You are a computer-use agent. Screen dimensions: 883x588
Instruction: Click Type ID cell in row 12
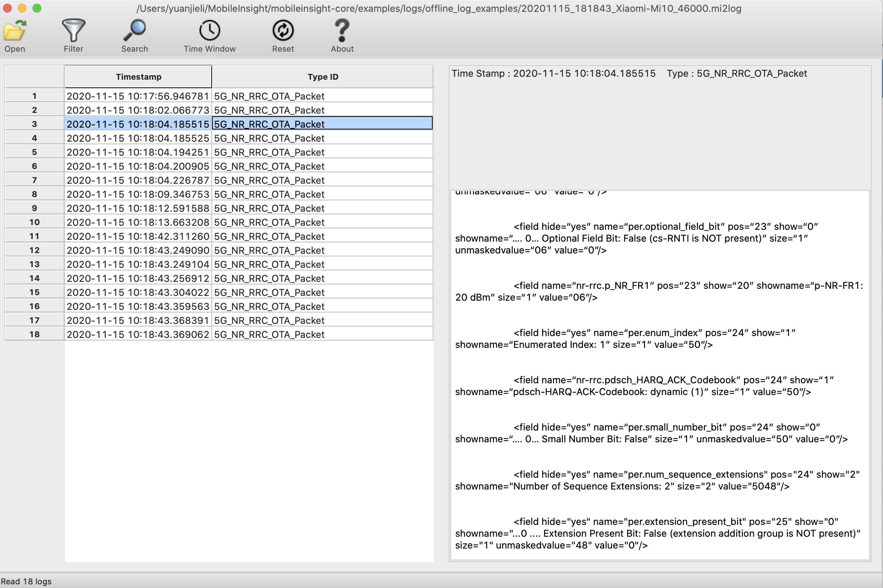pyautogui.click(x=322, y=250)
